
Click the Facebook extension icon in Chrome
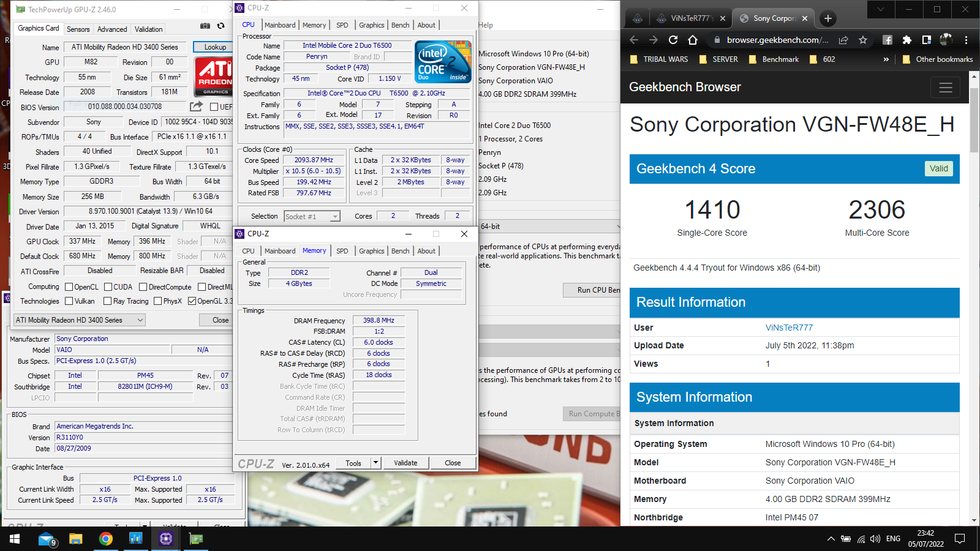tap(888, 40)
